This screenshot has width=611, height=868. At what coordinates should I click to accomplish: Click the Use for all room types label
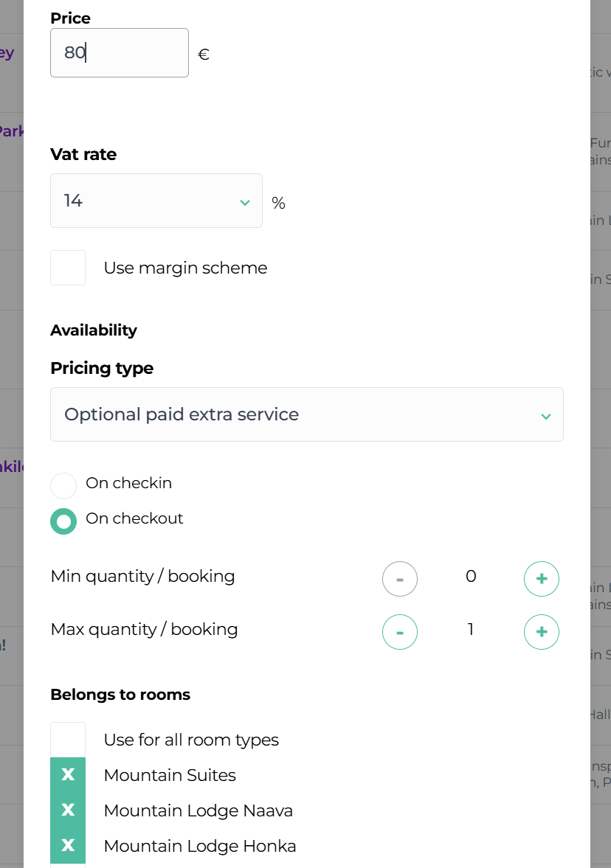[191, 740]
